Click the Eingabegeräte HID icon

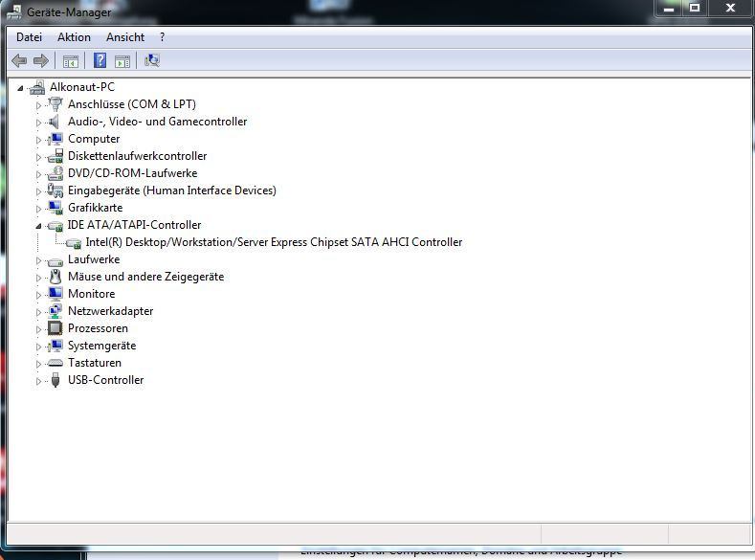(56, 190)
